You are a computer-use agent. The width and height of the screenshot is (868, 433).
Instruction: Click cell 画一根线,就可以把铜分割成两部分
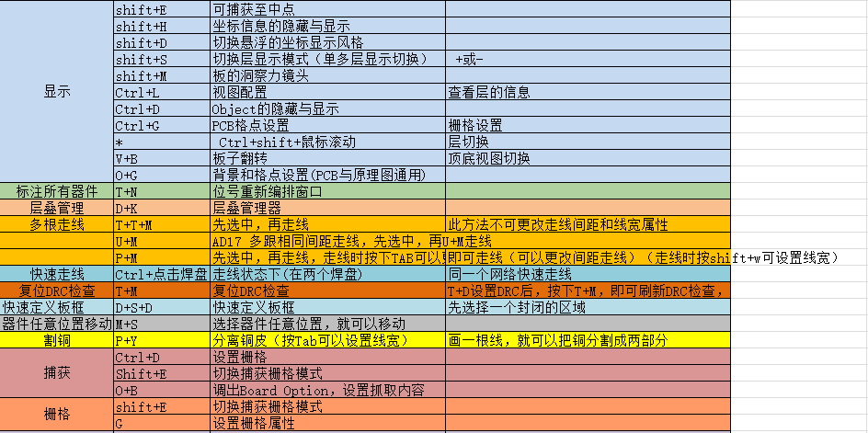click(x=588, y=341)
